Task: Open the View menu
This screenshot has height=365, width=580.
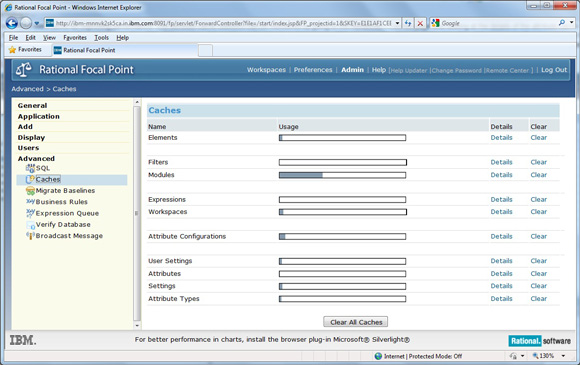Action: pyautogui.click(x=49, y=37)
